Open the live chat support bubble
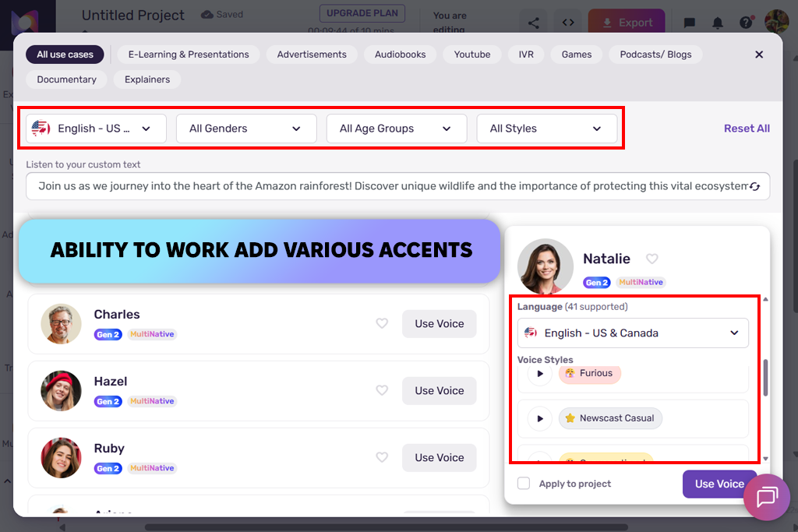Viewport: 798px width, 532px height. (767, 497)
